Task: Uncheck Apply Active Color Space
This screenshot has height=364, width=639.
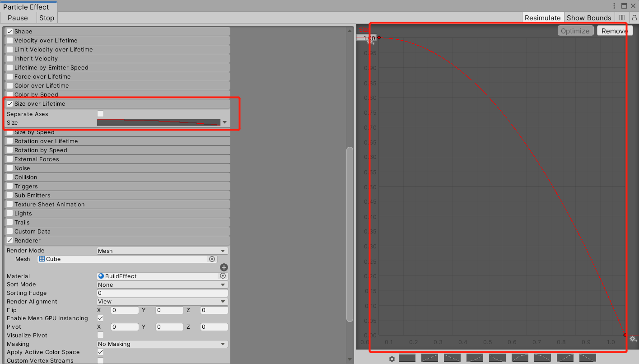Action: 100,352
